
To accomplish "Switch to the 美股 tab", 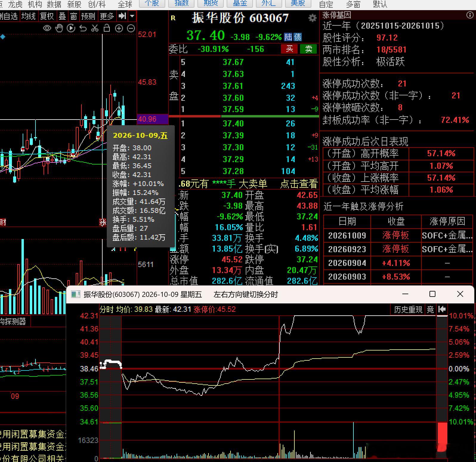I will tap(298, 3).
